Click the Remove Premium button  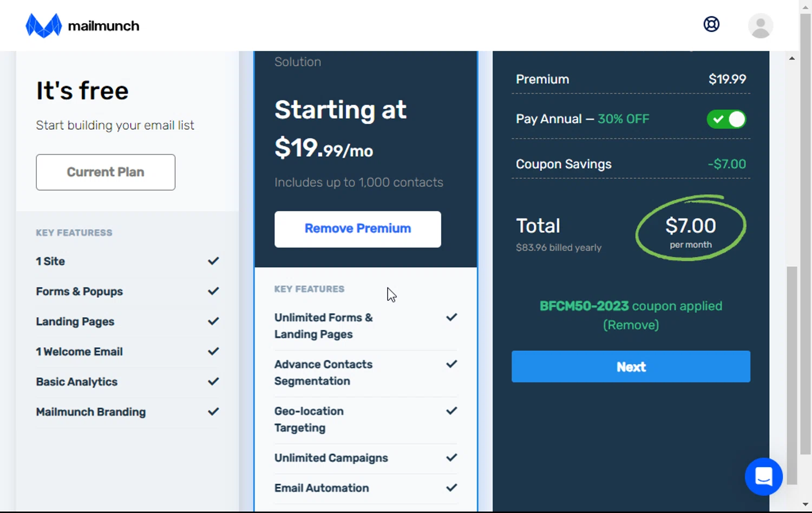[x=358, y=229]
